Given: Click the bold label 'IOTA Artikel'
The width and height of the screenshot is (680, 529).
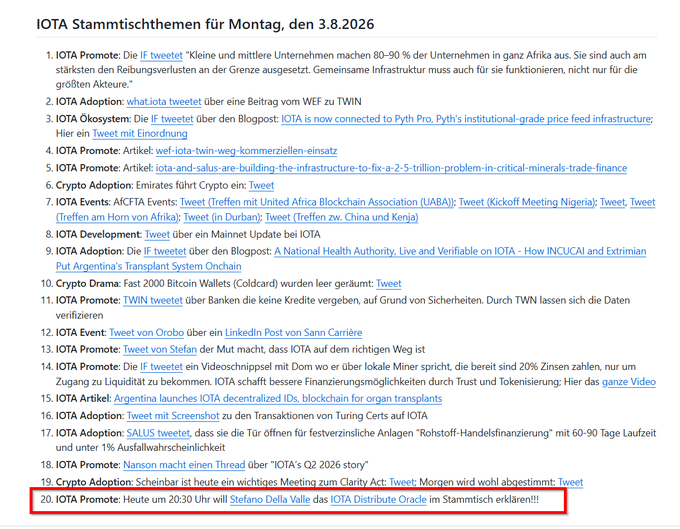Looking at the screenshot, I should [83, 398].
